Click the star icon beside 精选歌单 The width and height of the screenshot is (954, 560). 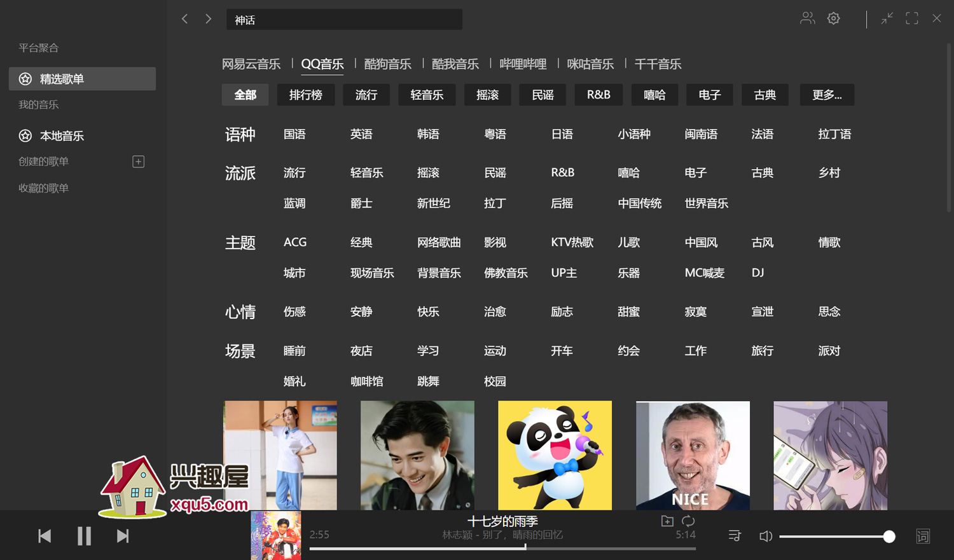pos(25,79)
